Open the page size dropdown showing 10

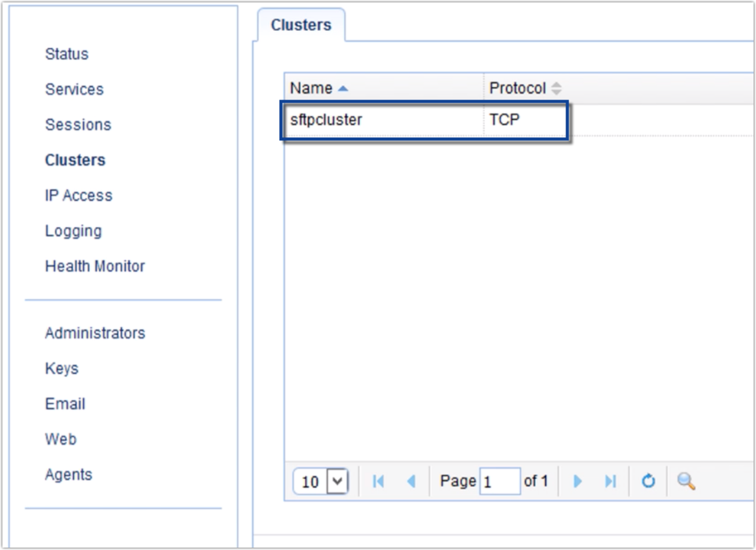click(x=319, y=481)
